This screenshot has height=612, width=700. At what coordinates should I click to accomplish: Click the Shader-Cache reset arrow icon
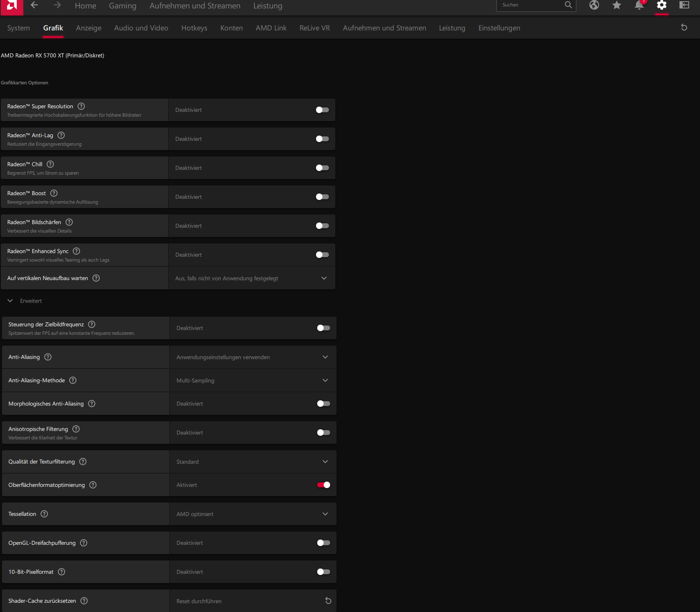tap(328, 601)
